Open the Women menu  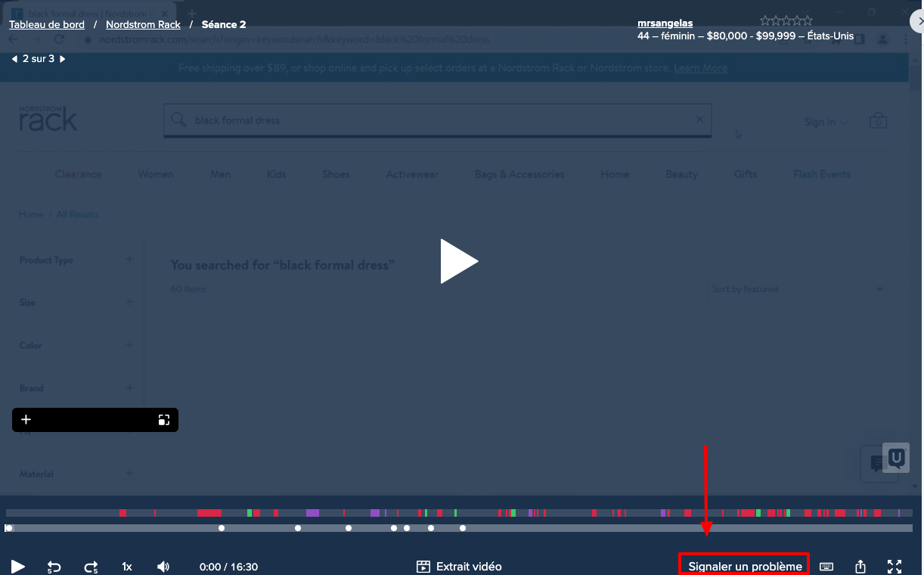click(x=156, y=174)
